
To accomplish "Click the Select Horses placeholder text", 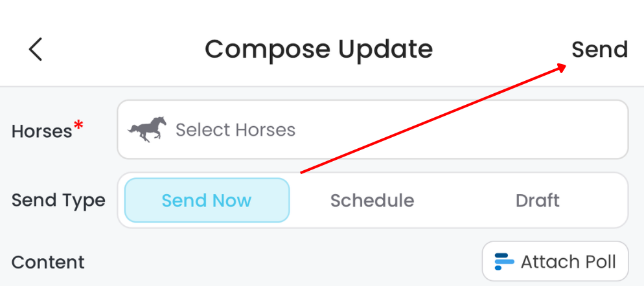I will (x=235, y=130).
